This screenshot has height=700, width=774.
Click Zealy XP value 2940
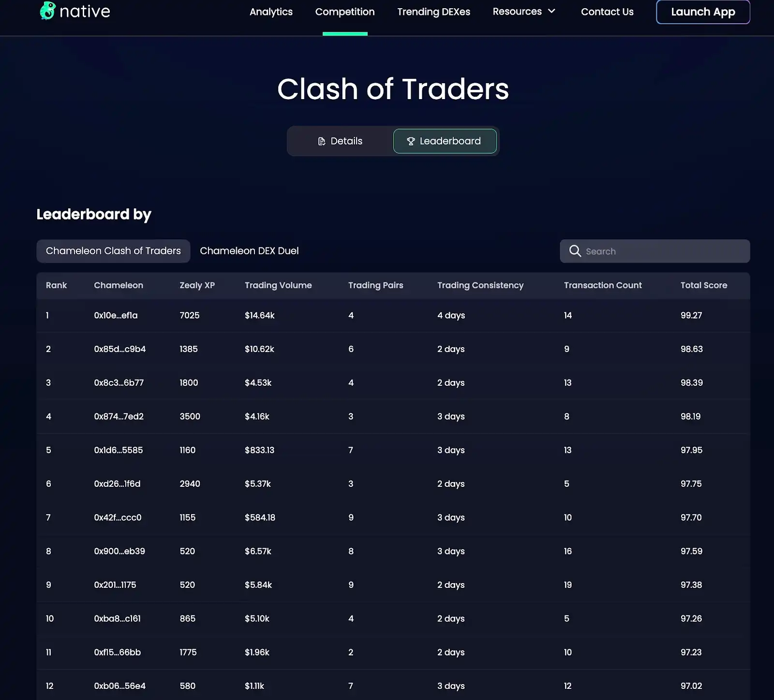190,483
